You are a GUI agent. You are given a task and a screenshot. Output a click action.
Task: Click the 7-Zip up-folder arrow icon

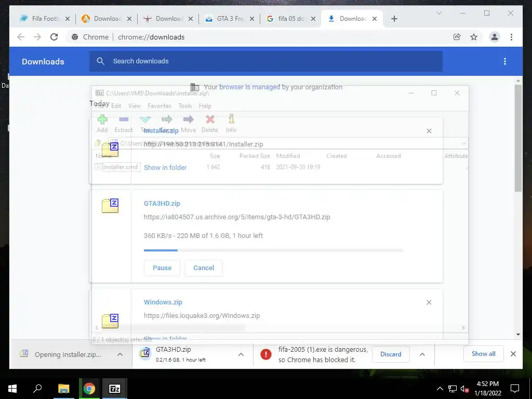coord(98,143)
